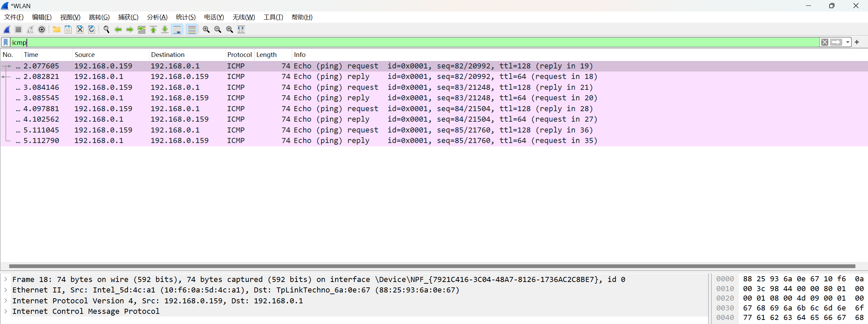Viewport: 868px width, 324px height.
Task: Click hex offset 0030 in bytes pane
Action: click(x=725, y=308)
